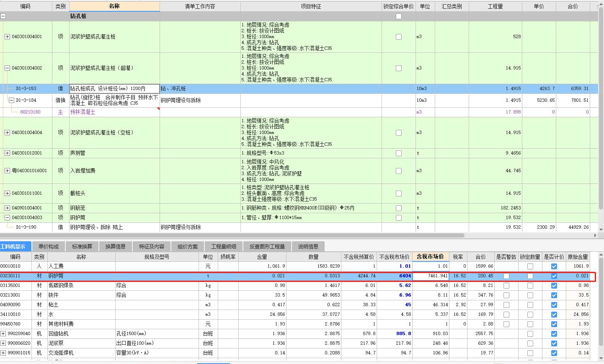Open the 组价方案 tab
This screenshot has width=604, height=364.
(188, 246)
